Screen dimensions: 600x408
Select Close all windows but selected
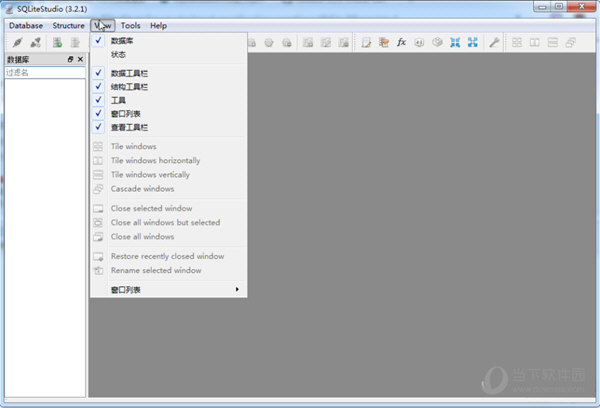click(x=168, y=223)
